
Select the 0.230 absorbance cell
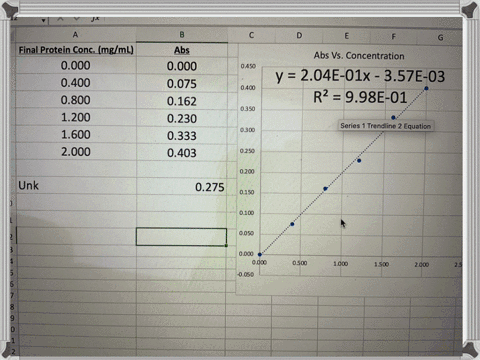click(x=182, y=119)
